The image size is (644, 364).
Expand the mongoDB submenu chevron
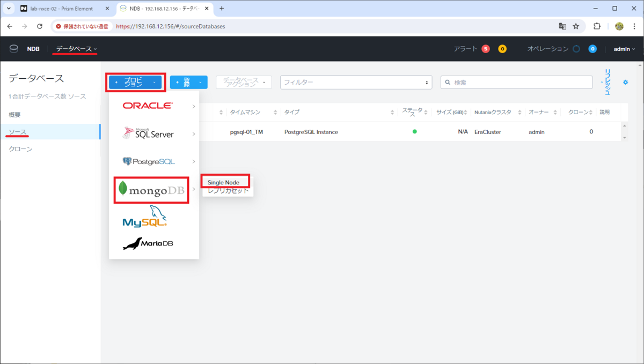point(194,189)
